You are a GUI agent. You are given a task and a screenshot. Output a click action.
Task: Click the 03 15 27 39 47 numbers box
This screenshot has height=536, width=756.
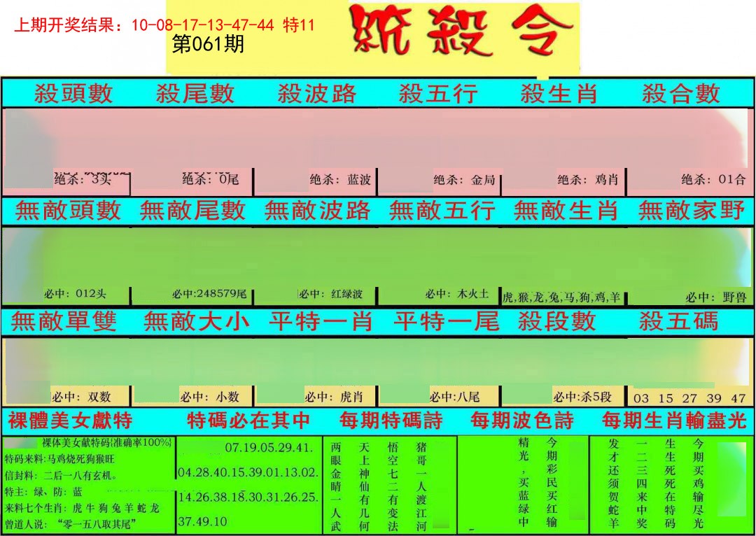[x=689, y=398]
